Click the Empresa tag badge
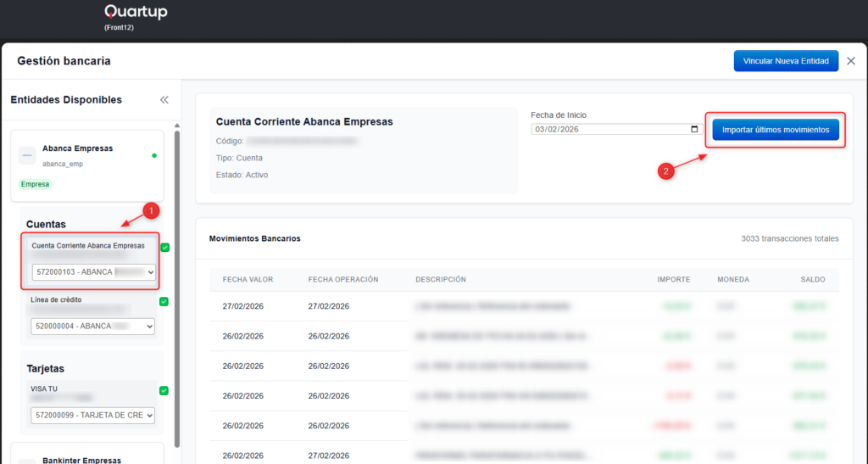868x464 pixels. (35, 184)
